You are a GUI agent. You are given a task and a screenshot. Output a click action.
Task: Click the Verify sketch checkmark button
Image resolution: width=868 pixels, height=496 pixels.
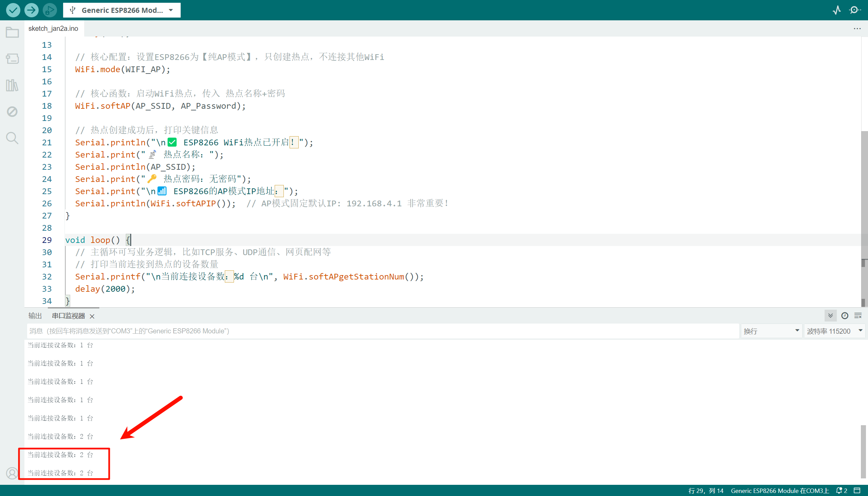(13, 10)
